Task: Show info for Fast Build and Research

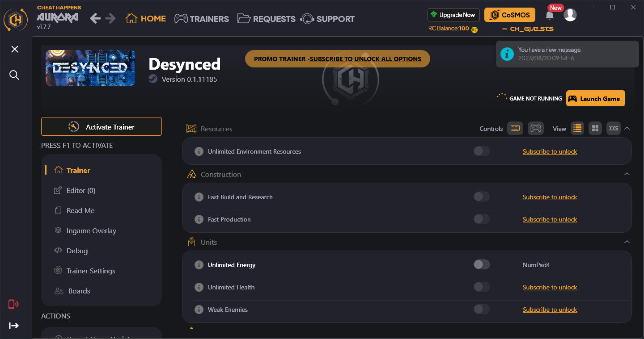Action: pos(199,197)
